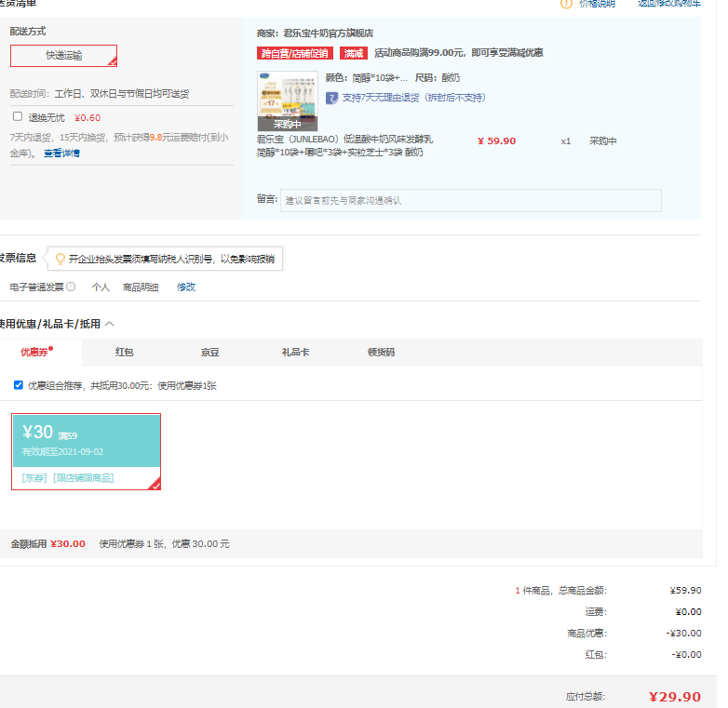This screenshot has height=708, width=728.
Task: Click 商品明细 invoice content text
Action: point(141,287)
